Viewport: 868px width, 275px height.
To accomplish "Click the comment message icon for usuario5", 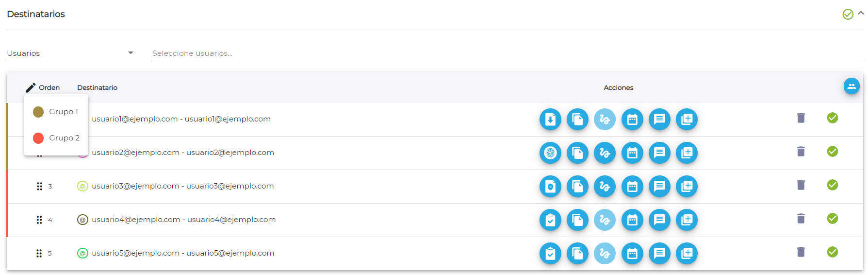I will [x=659, y=254].
